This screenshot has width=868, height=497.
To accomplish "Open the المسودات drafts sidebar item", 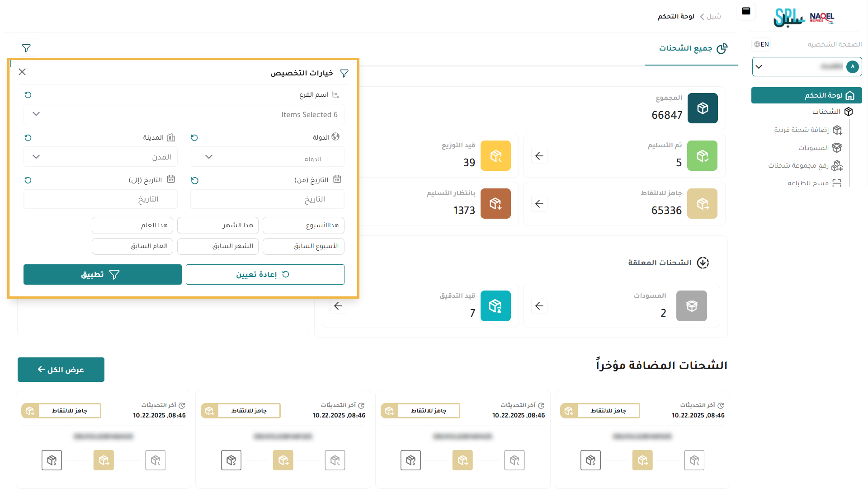I will [x=820, y=148].
